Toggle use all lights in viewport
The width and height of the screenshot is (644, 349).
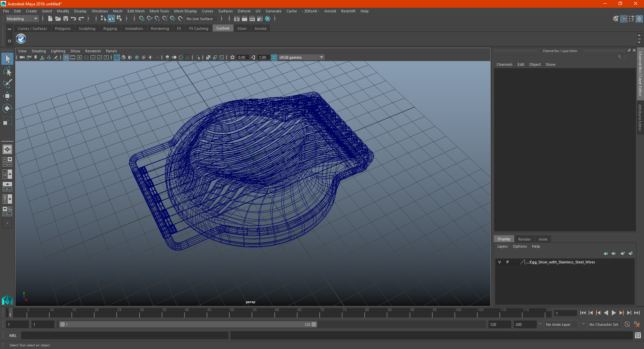click(x=150, y=57)
